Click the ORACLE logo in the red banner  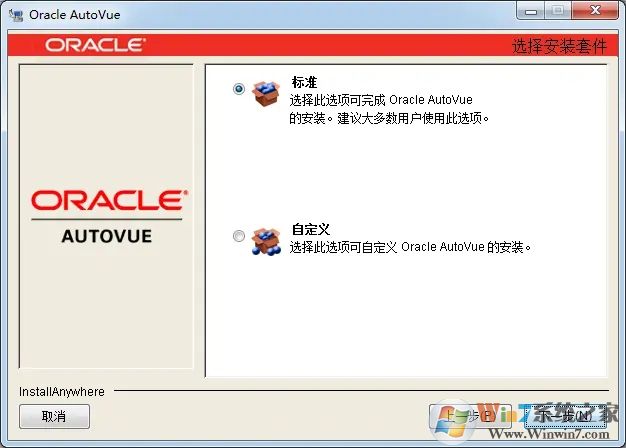point(95,45)
